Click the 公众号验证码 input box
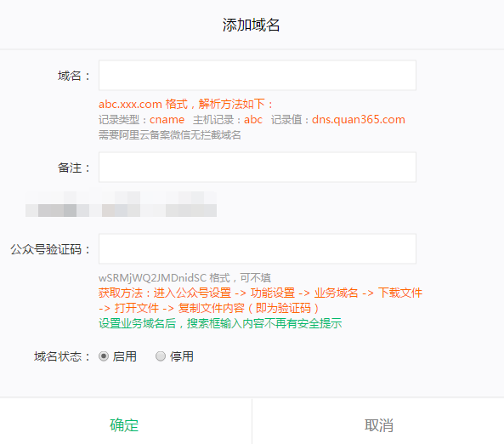Viewport: 504px width, 444px height. point(258,248)
